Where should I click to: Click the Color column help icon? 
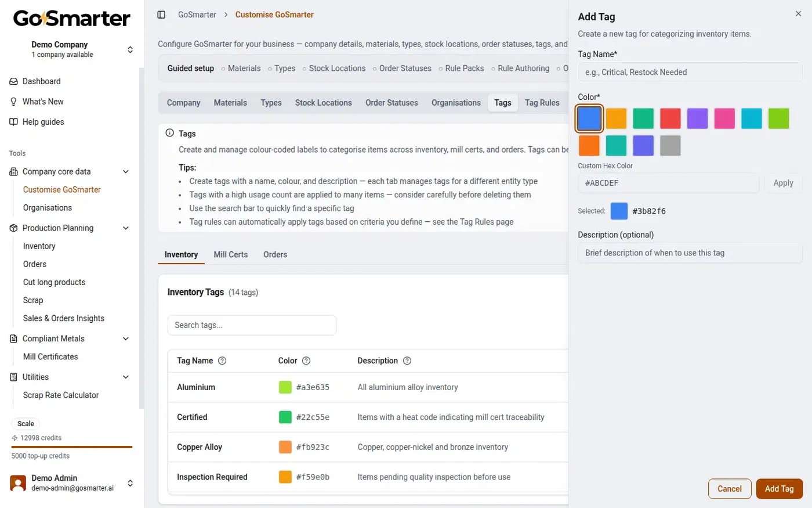pyautogui.click(x=306, y=361)
